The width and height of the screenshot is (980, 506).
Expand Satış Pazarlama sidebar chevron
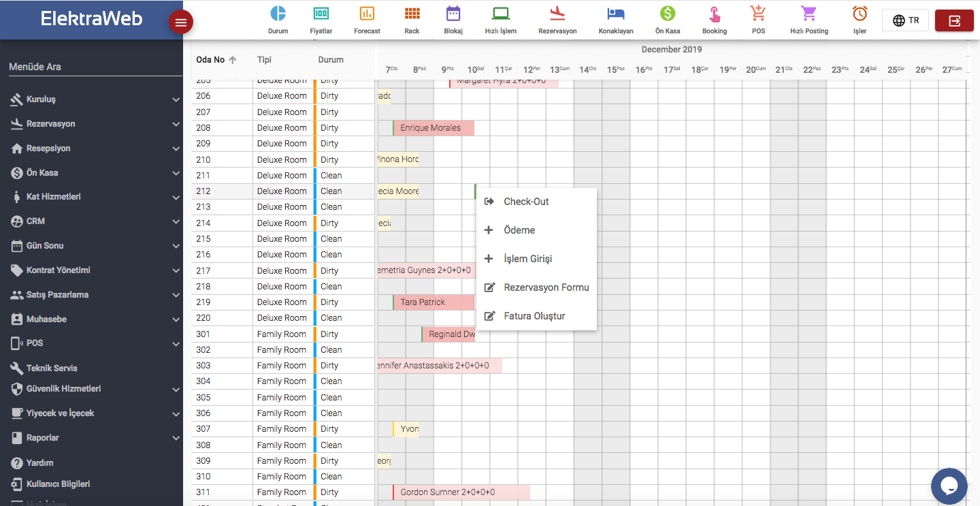click(x=176, y=295)
